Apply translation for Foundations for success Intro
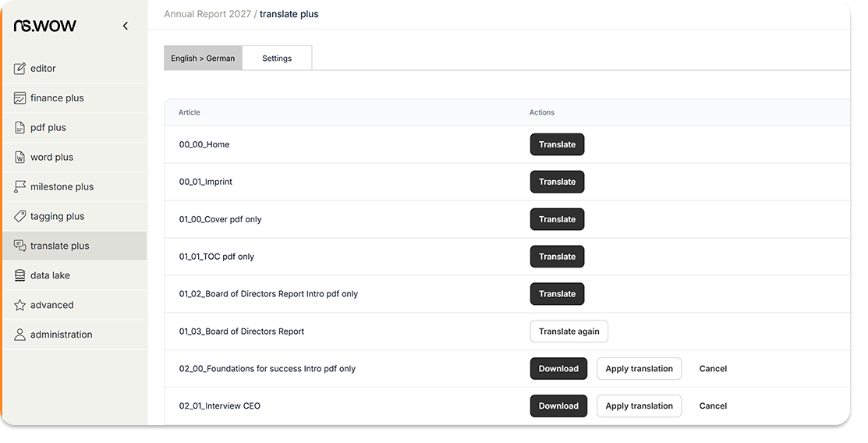868x443 pixels. [639, 369]
